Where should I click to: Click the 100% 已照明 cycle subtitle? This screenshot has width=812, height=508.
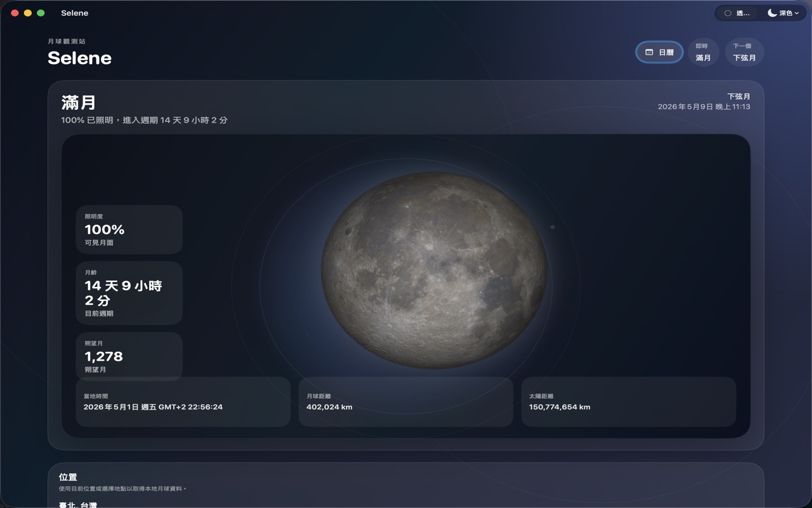[144, 120]
